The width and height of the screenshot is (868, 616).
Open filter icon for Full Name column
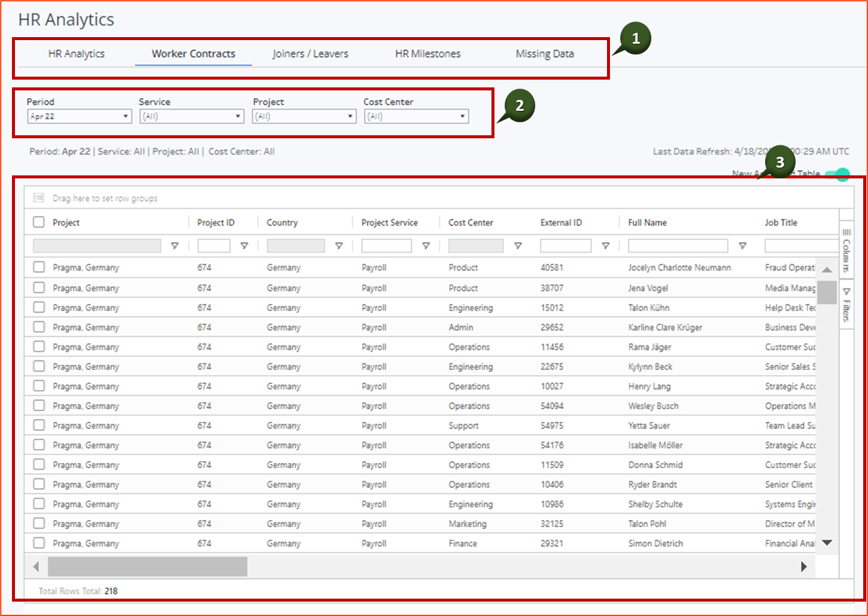[743, 246]
